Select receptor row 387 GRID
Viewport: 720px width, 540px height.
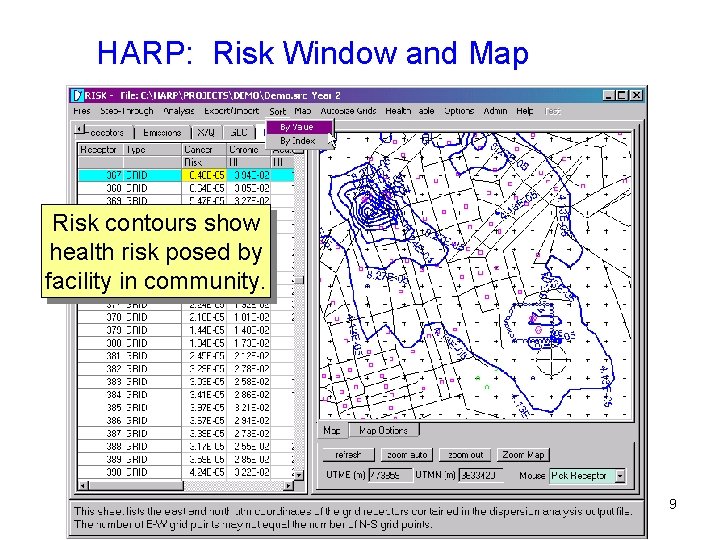click(x=186, y=433)
